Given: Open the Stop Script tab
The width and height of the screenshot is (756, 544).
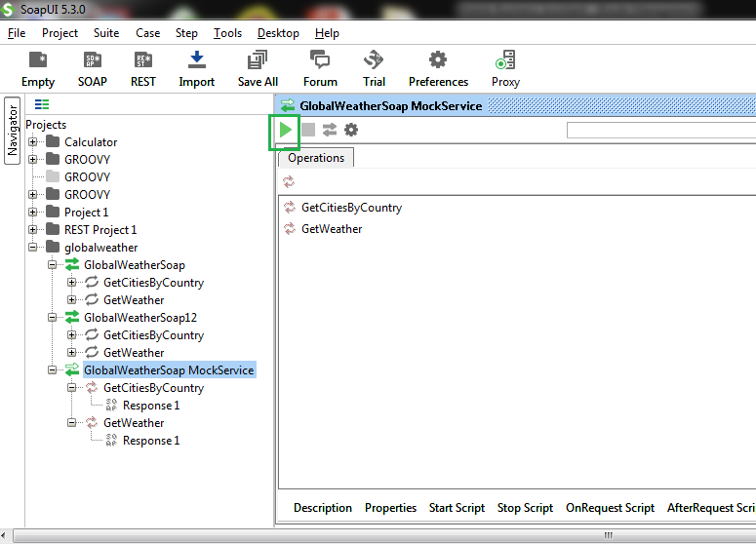Looking at the screenshot, I should click(525, 507).
